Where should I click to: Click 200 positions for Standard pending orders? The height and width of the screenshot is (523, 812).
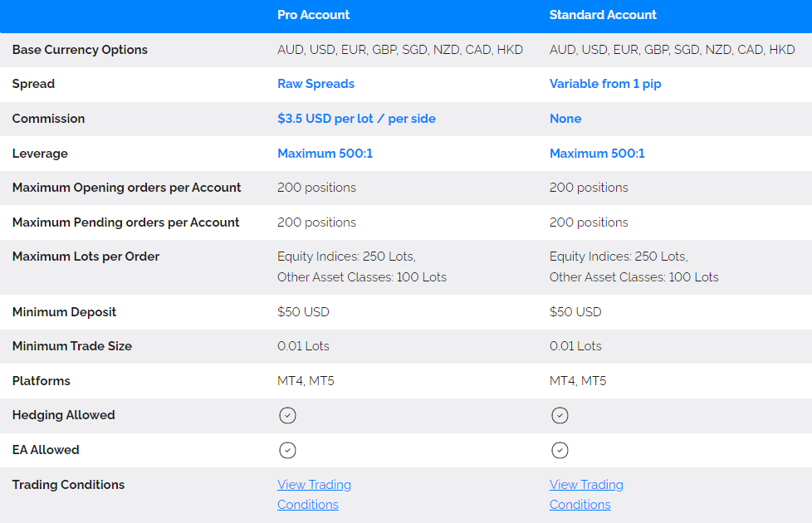tap(589, 222)
